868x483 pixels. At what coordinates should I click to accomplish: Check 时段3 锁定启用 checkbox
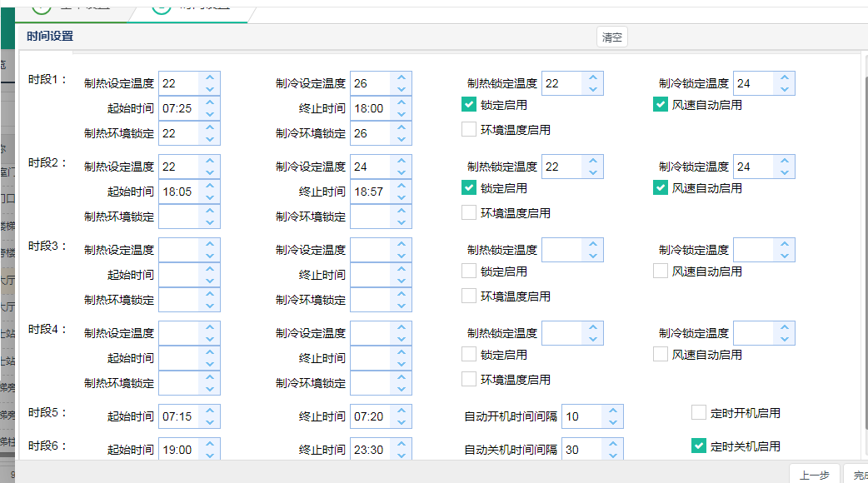pos(469,271)
